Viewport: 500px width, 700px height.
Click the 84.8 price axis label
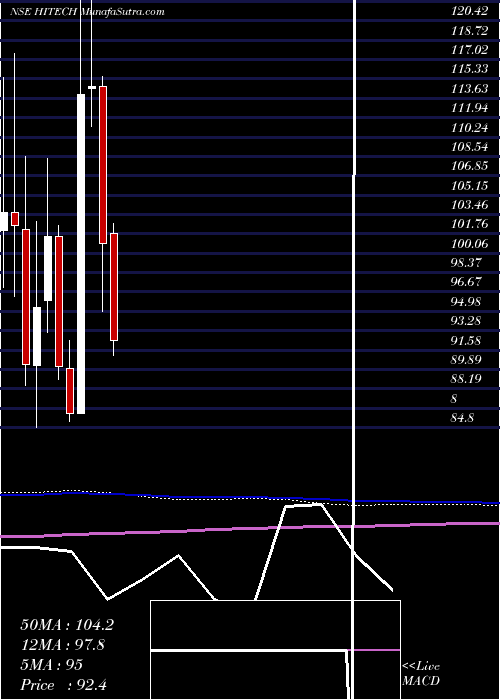[462, 418]
